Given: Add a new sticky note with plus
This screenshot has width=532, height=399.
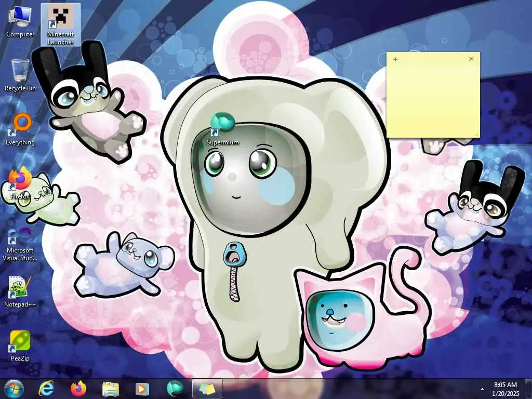Looking at the screenshot, I should [x=395, y=59].
